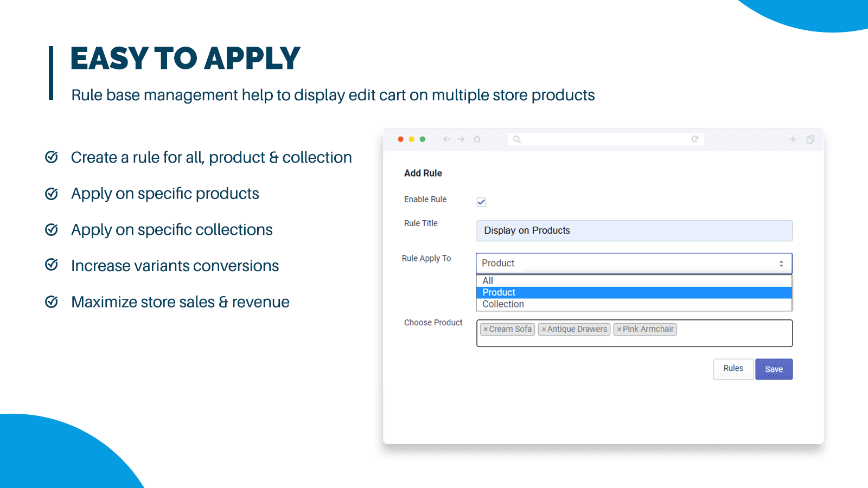Click the reload icon in address bar
Screen dimensions: 868x488
(694, 139)
